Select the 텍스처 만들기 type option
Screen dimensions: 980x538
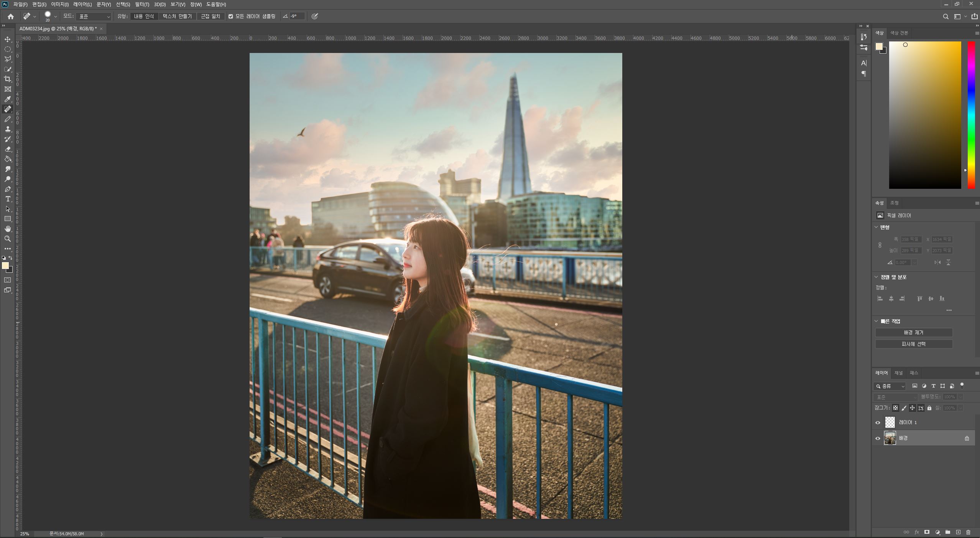click(177, 17)
